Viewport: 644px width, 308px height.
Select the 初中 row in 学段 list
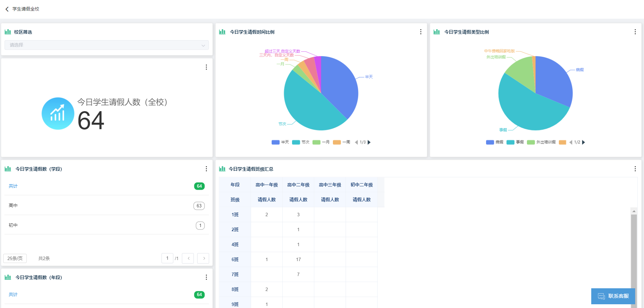[x=107, y=225]
